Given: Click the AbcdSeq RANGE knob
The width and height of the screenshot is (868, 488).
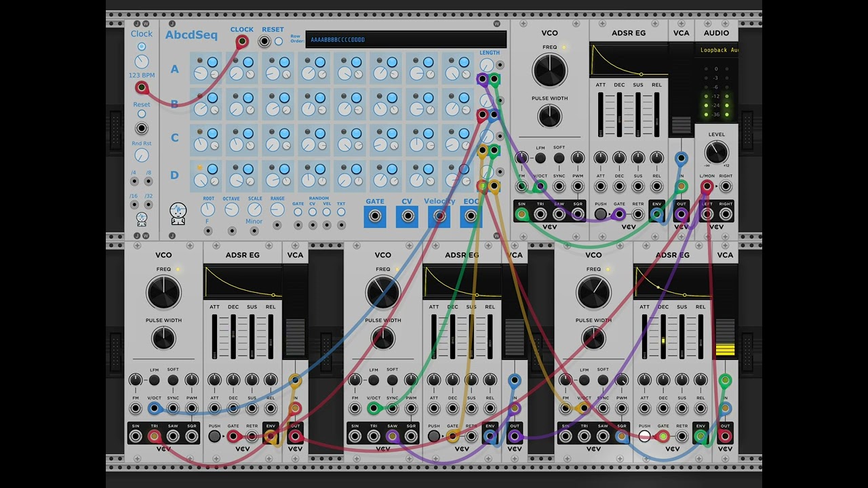Looking at the screenshot, I should pyautogui.click(x=277, y=210).
